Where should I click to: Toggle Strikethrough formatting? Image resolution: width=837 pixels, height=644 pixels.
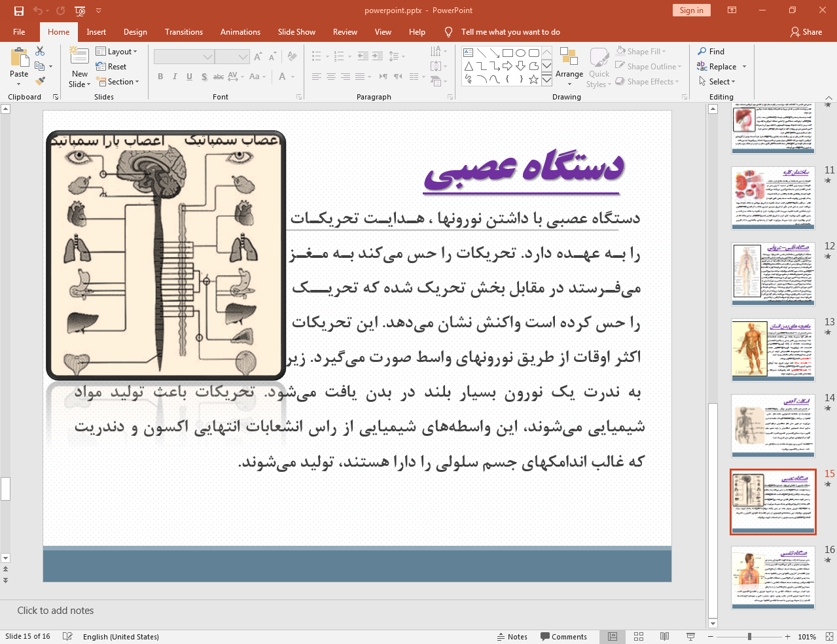pyautogui.click(x=219, y=77)
